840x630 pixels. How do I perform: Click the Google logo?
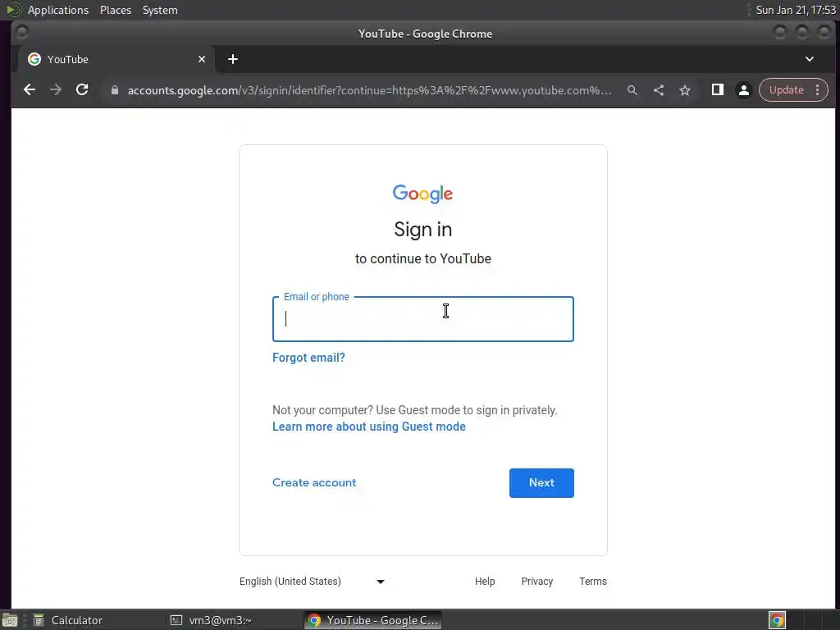422,194
